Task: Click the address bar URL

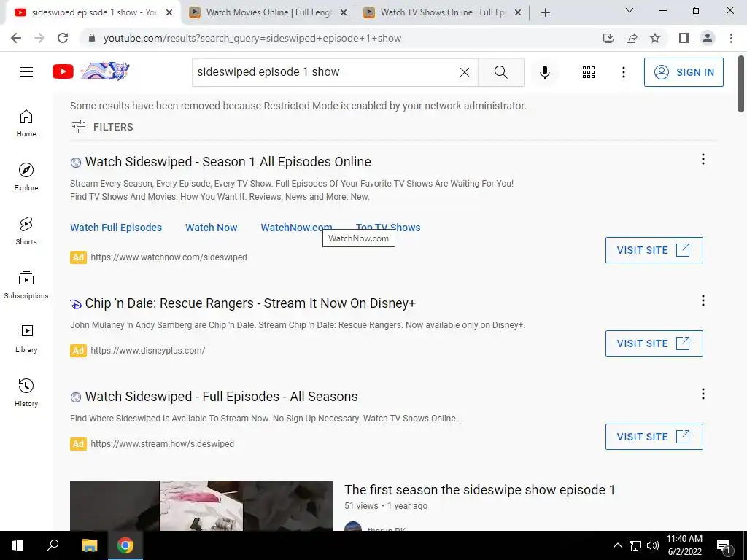Action: [x=252, y=38]
